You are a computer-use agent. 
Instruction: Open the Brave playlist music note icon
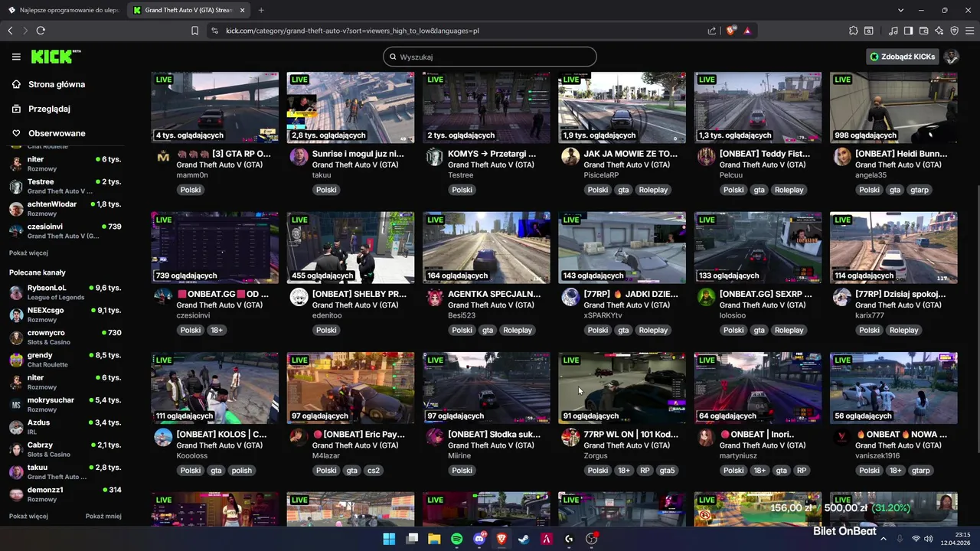click(x=893, y=31)
